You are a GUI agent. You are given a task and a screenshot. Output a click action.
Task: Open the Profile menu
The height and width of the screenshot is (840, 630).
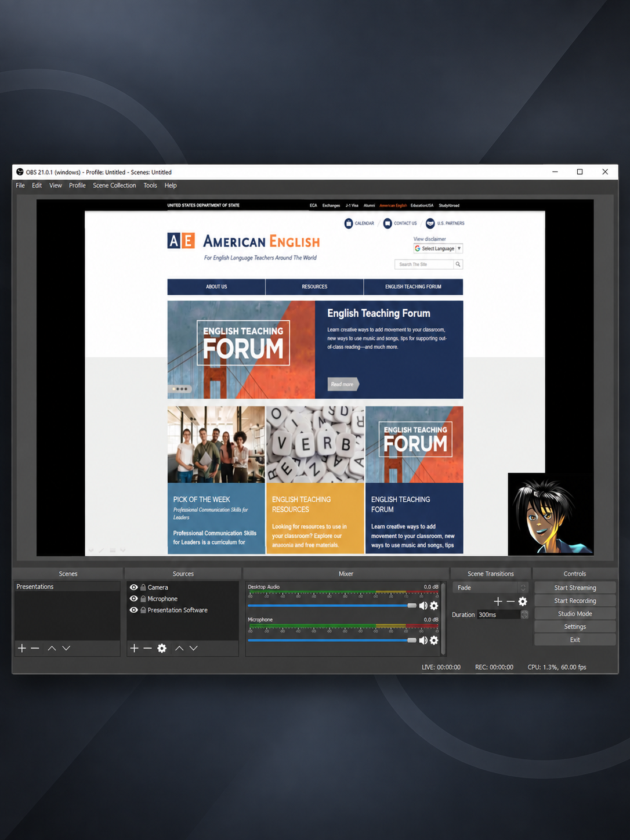tap(77, 186)
